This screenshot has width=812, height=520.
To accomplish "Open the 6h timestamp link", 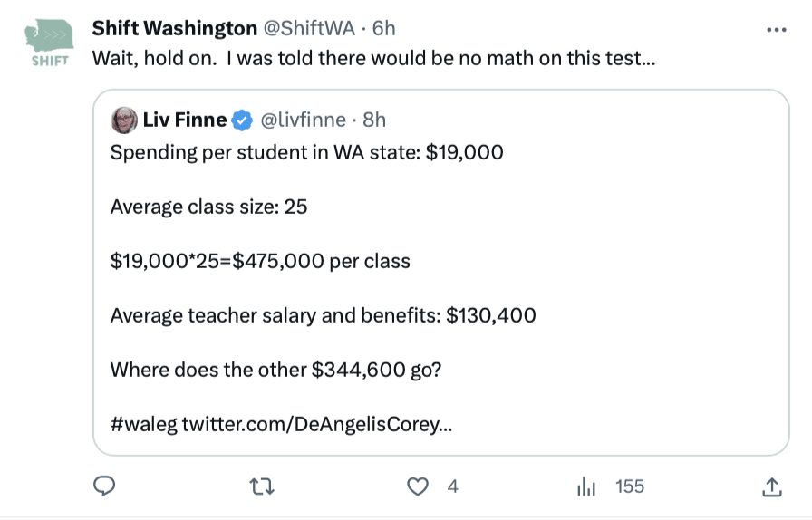I will coord(383,29).
